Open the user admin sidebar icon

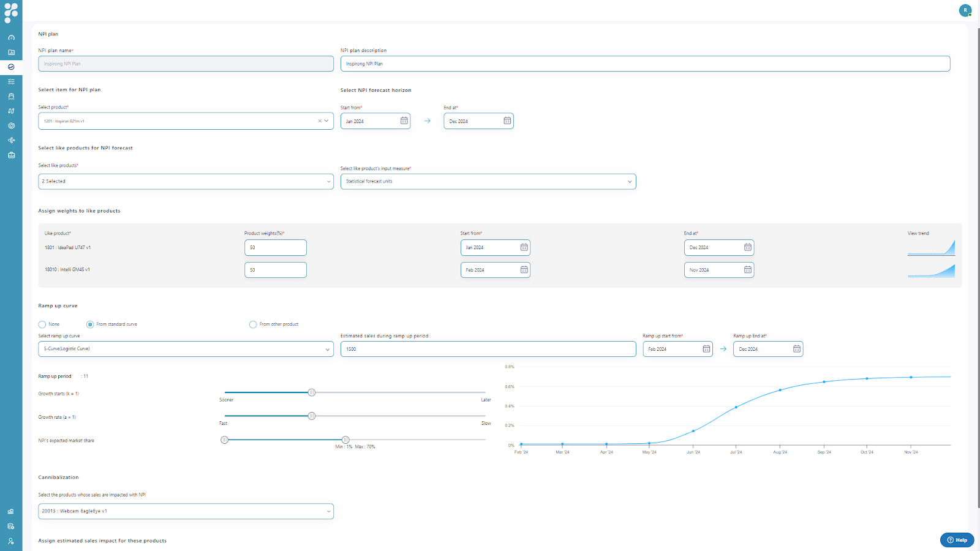coord(11,541)
